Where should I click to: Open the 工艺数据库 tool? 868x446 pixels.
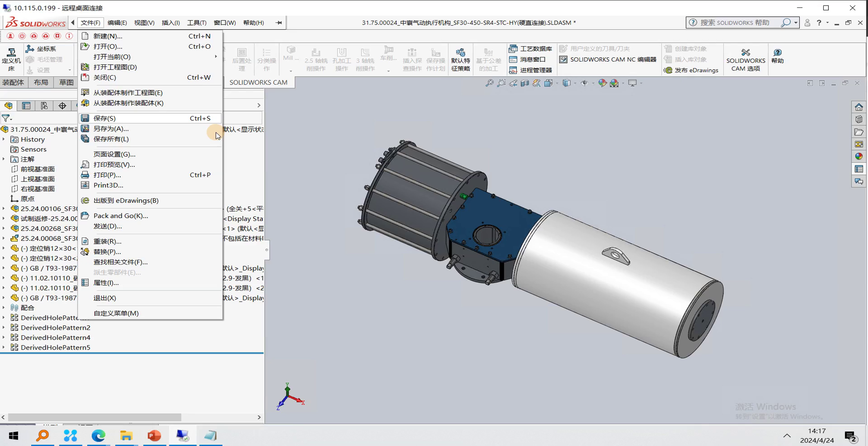point(530,49)
